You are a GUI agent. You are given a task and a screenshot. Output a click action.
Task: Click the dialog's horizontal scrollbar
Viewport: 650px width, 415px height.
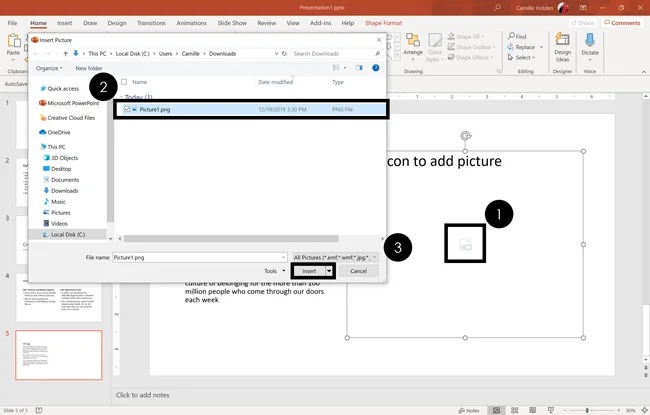tap(231, 238)
